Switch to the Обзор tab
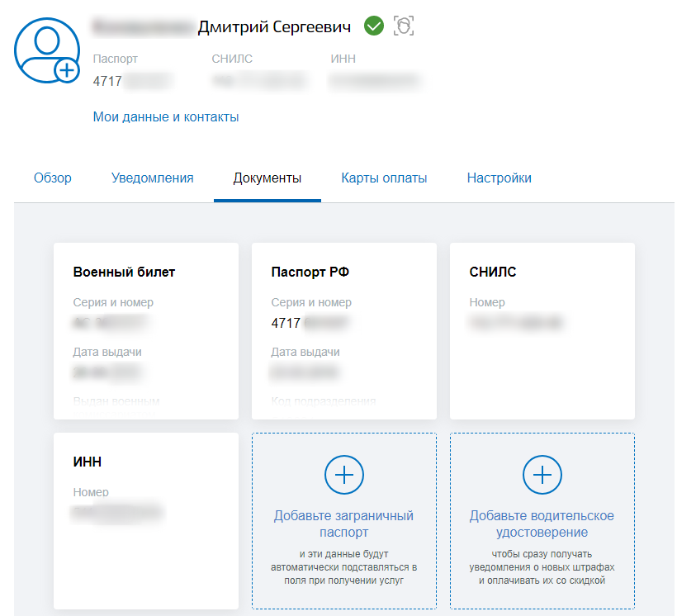 click(x=52, y=178)
